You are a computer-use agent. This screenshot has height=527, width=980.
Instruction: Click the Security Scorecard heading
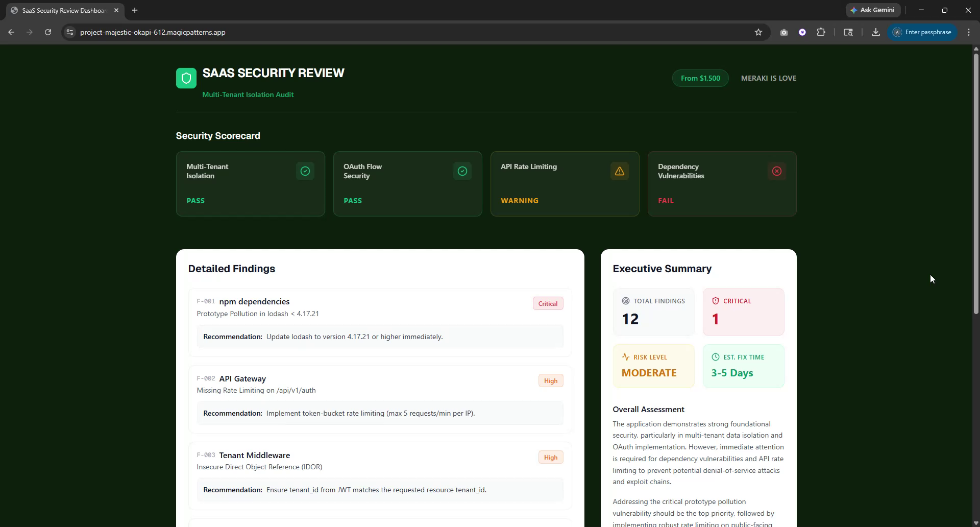(218, 136)
